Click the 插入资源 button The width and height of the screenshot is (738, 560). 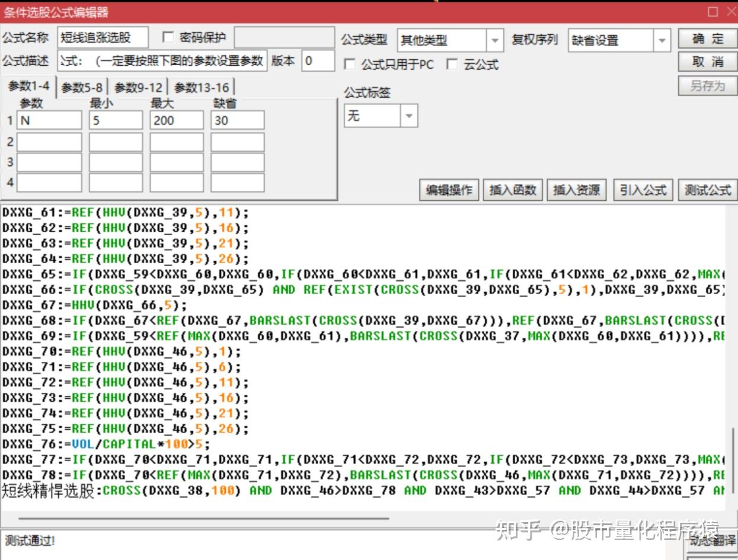tap(577, 190)
